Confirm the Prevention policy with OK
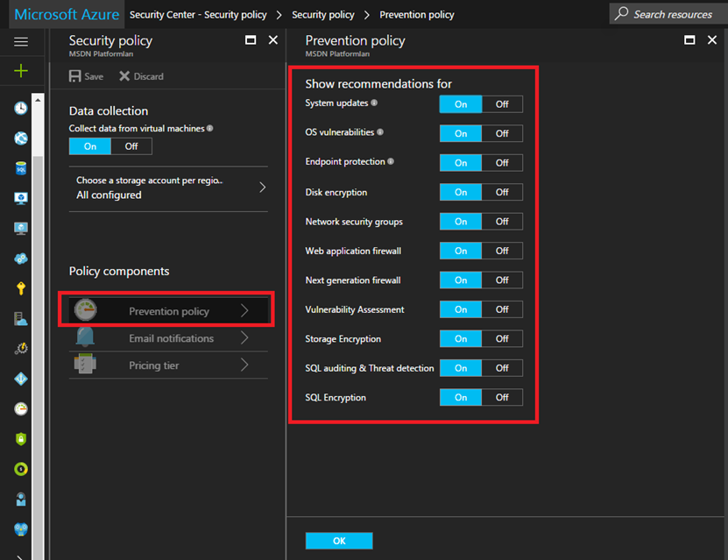The image size is (728, 560). point(339,541)
